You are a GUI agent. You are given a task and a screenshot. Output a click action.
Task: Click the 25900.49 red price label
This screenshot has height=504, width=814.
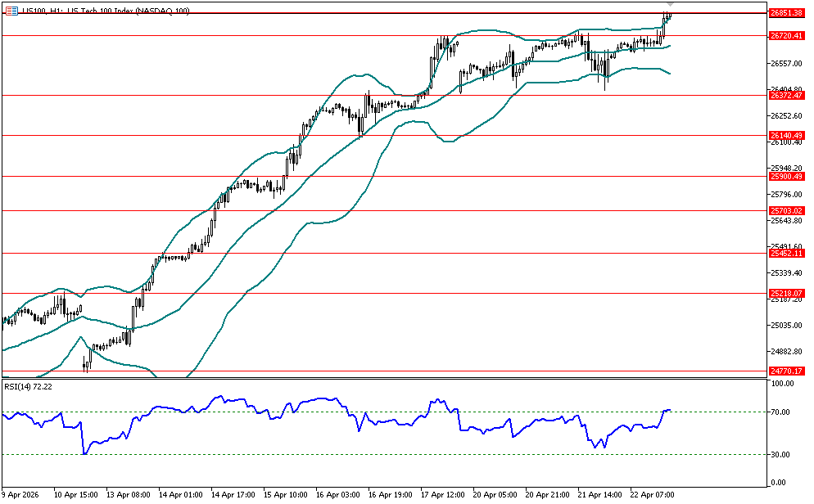click(x=785, y=177)
